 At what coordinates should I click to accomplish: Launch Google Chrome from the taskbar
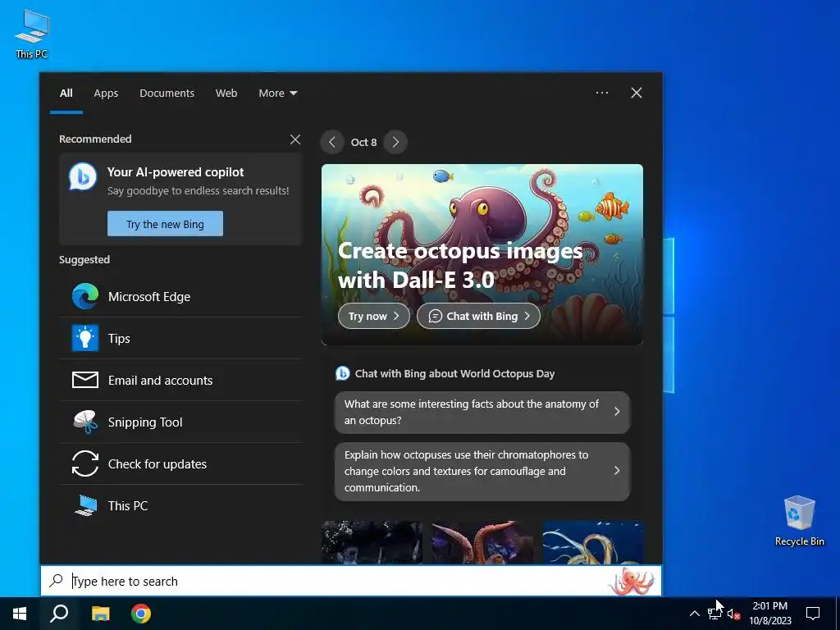(x=141, y=614)
